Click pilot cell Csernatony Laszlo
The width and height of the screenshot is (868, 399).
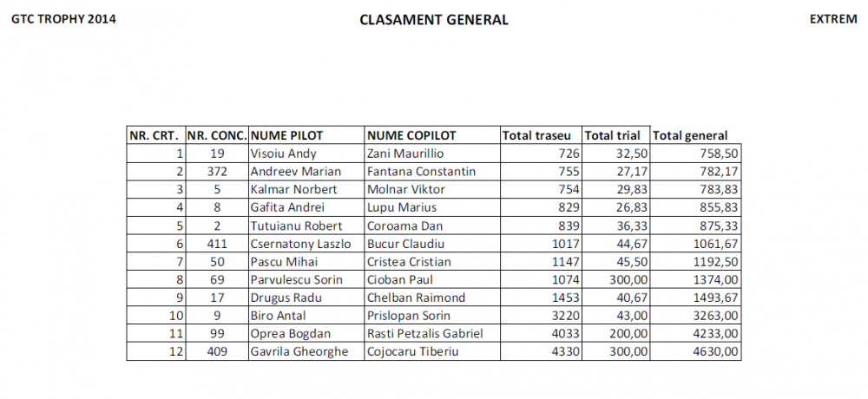coord(300,244)
